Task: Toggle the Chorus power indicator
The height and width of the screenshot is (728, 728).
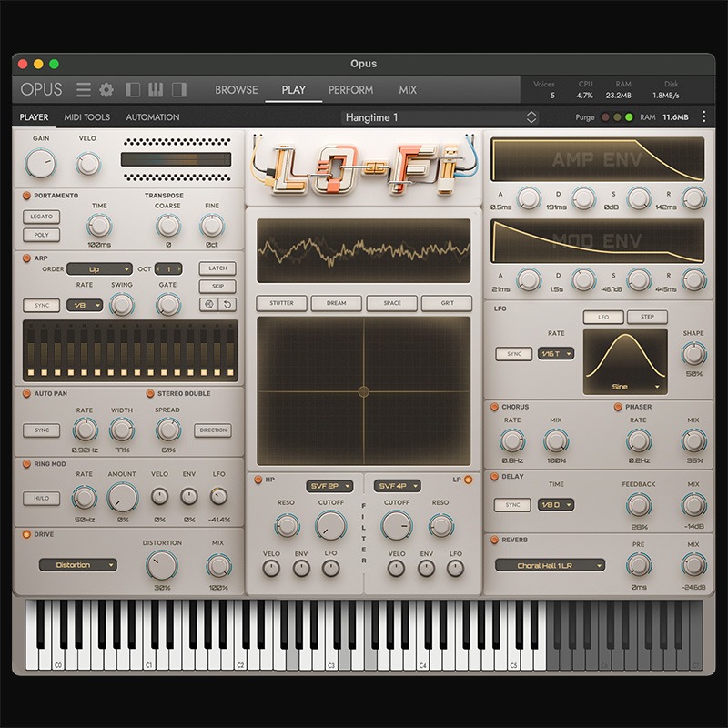Action: [494, 407]
